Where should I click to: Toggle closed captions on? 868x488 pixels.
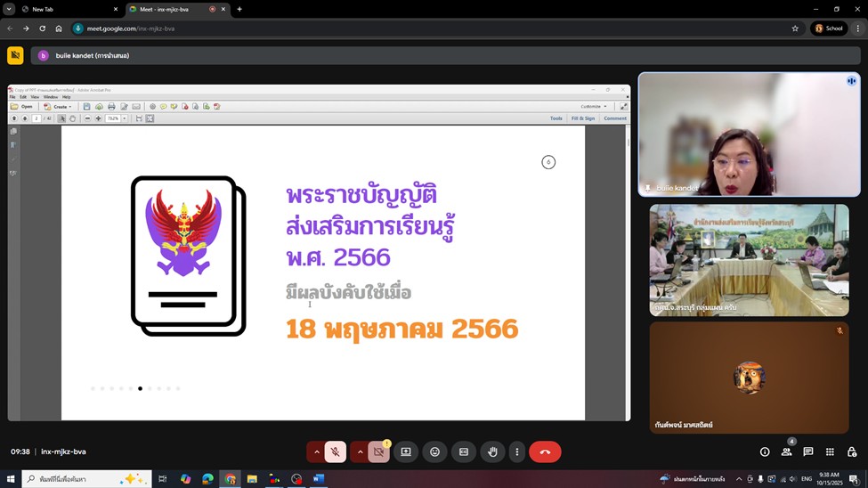tap(463, 451)
